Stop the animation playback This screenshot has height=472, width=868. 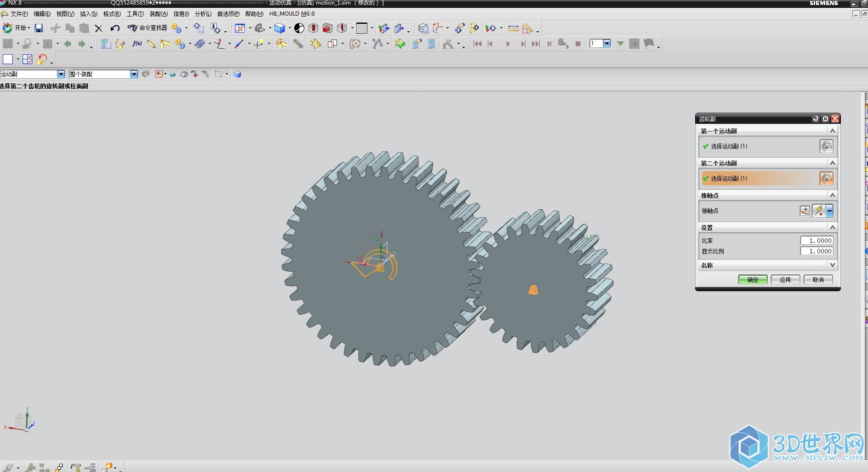tap(578, 44)
